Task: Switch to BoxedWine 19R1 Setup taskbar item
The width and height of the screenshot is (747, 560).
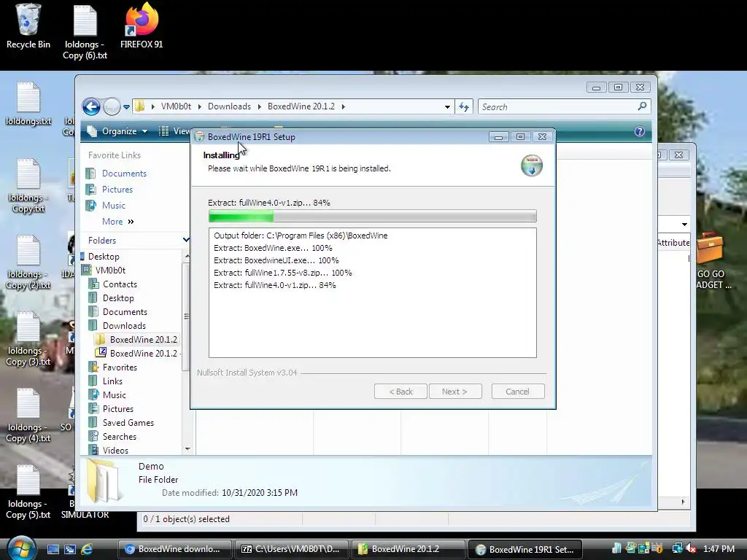Action: coord(525,549)
